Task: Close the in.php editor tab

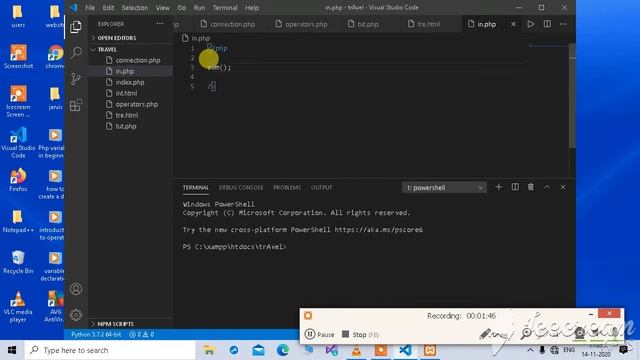Action: coord(513,24)
